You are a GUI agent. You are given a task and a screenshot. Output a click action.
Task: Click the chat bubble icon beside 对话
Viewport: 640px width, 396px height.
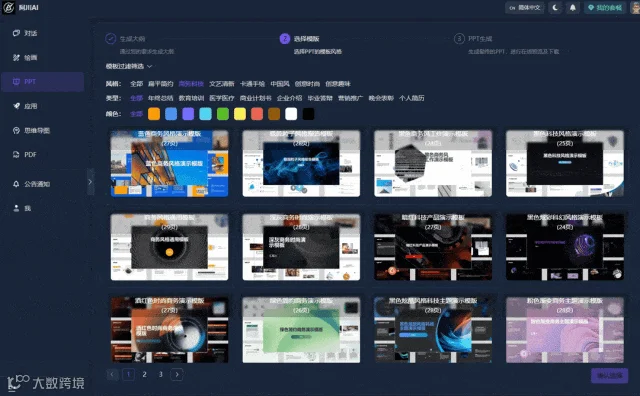point(16,33)
